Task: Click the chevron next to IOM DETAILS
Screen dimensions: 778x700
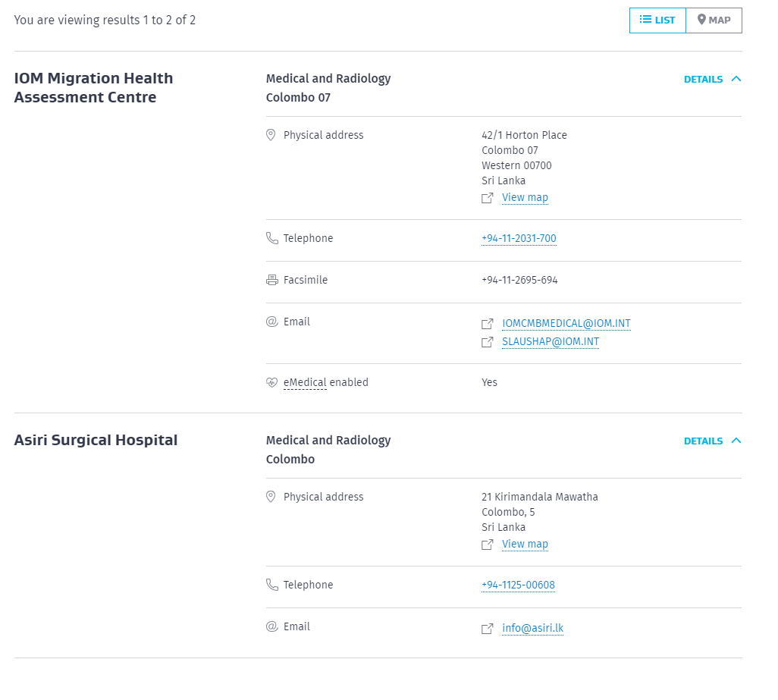Action: 736,79
